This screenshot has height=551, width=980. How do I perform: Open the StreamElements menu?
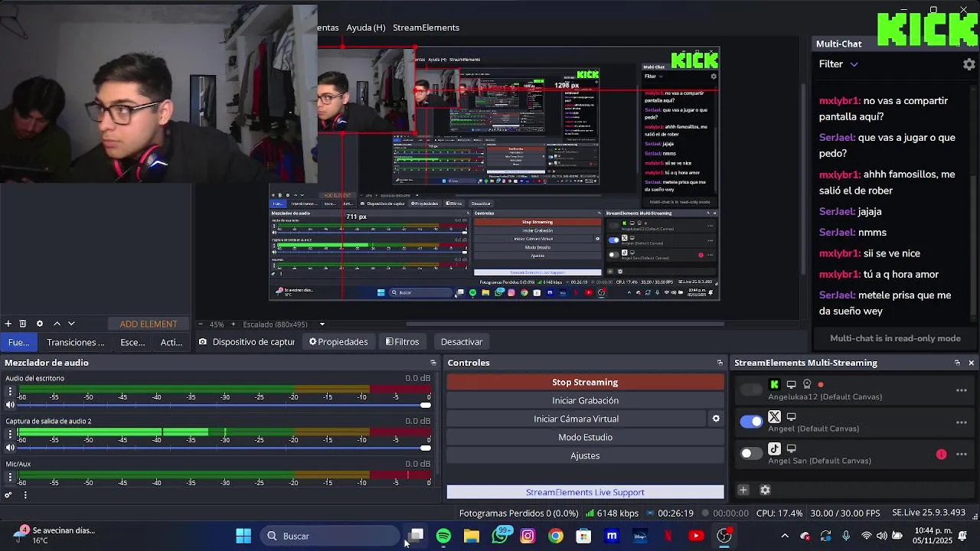(426, 28)
